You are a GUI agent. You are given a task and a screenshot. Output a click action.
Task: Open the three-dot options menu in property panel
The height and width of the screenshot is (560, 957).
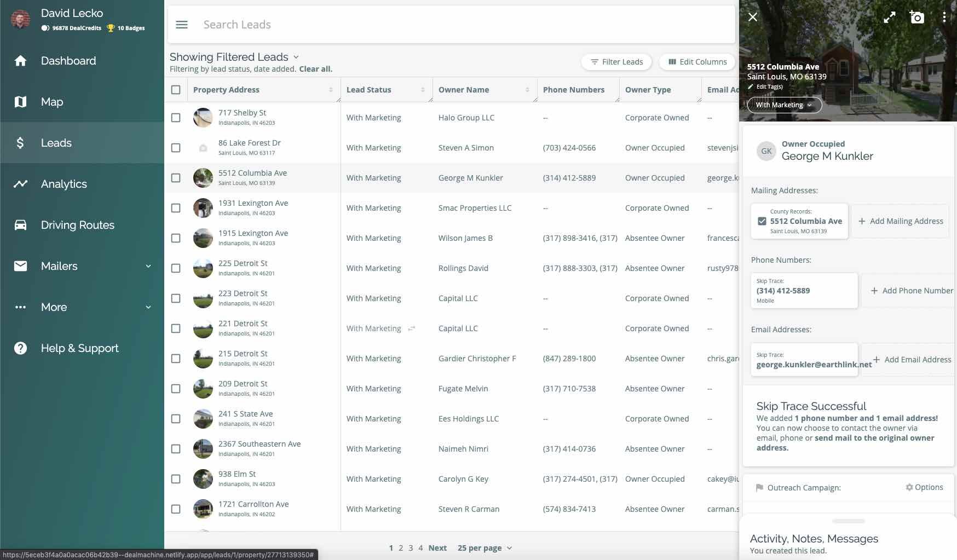(x=944, y=18)
